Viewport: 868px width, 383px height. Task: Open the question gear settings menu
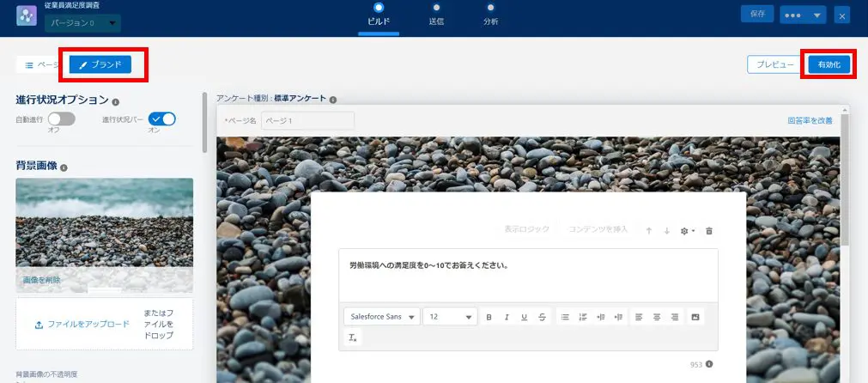click(x=688, y=231)
